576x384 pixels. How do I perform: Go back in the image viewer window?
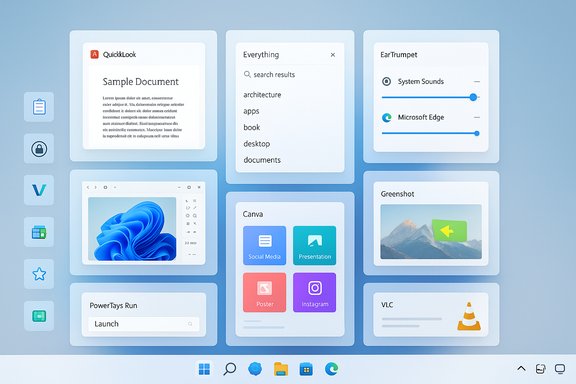coord(88,187)
